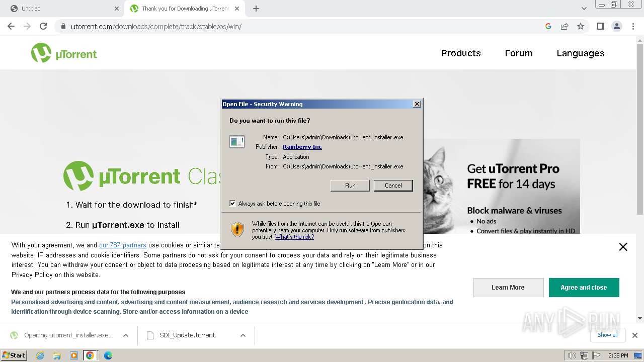Click Cancel in the Security Warning dialog

tap(393, 186)
